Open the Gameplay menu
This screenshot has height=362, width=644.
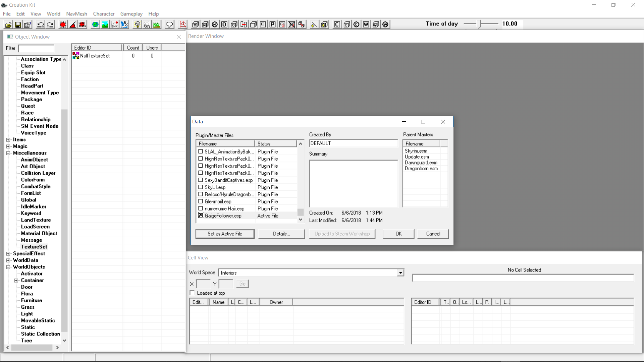(131, 14)
